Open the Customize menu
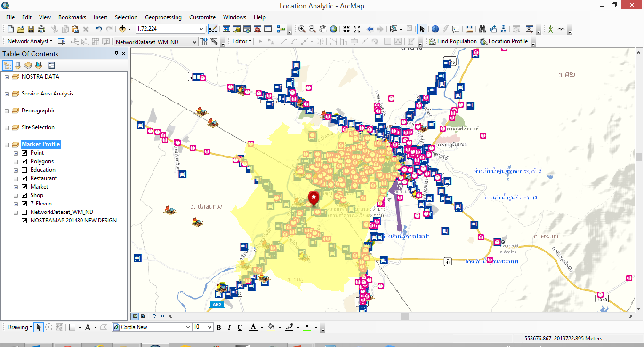 [202, 17]
